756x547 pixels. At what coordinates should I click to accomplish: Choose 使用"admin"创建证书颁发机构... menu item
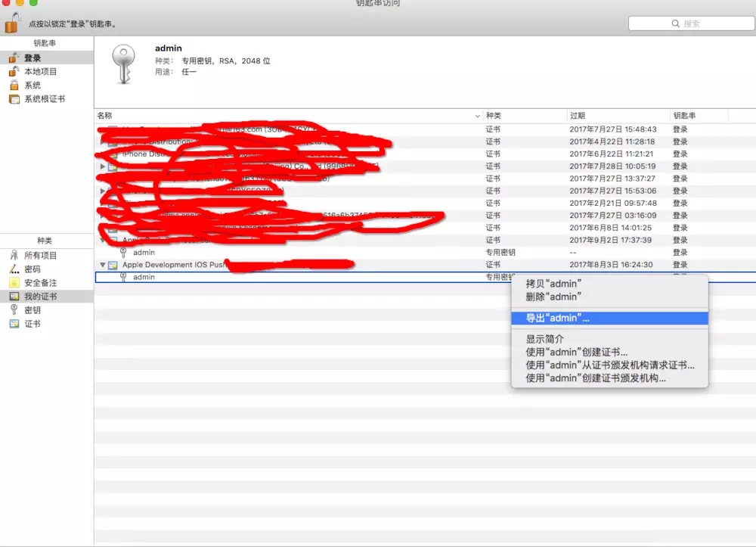point(609,378)
